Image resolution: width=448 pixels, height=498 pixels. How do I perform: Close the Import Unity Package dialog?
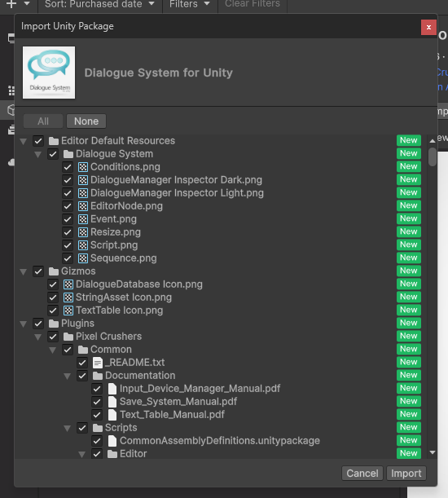pyautogui.click(x=428, y=28)
